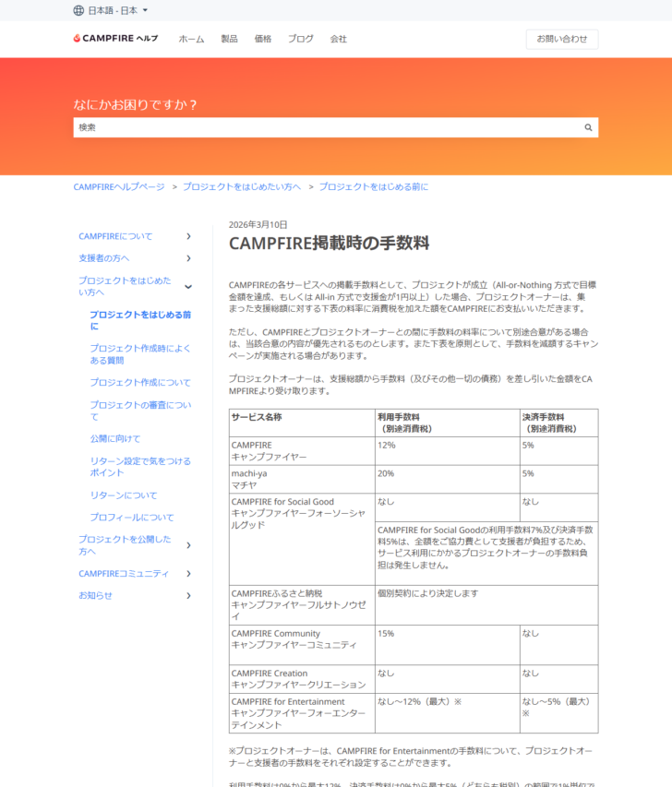Open CAMPFIREについて sidebar section
672x787 pixels.
115,236
